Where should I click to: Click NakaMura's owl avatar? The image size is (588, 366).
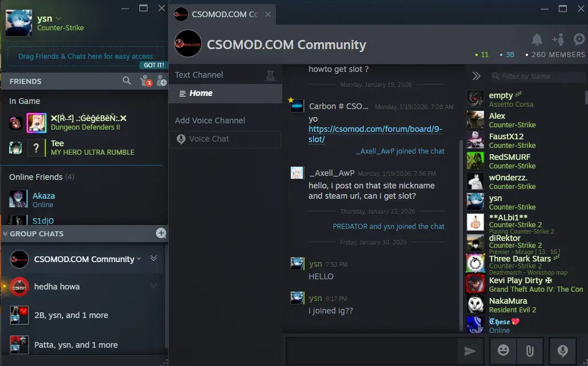click(x=475, y=304)
